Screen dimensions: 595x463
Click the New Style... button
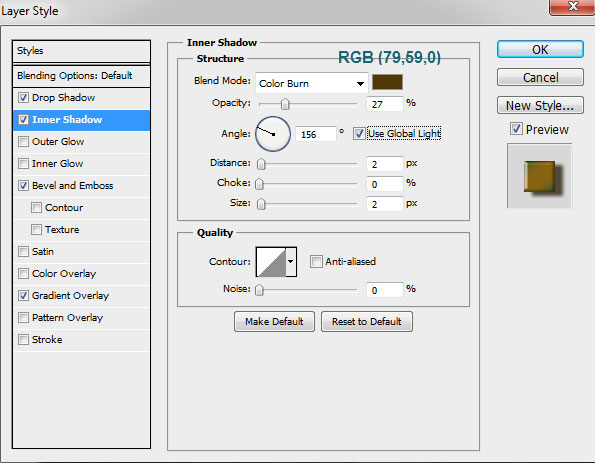click(540, 105)
